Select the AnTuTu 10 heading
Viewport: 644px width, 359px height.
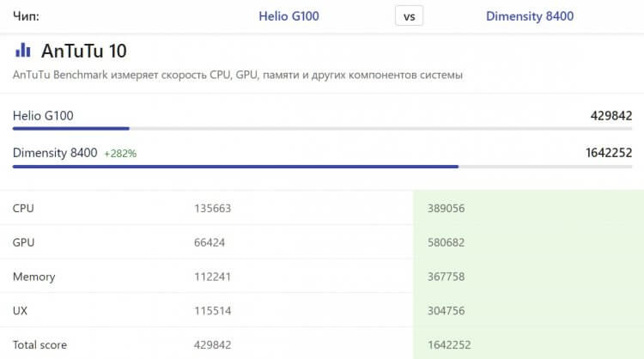(x=84, y=51)
